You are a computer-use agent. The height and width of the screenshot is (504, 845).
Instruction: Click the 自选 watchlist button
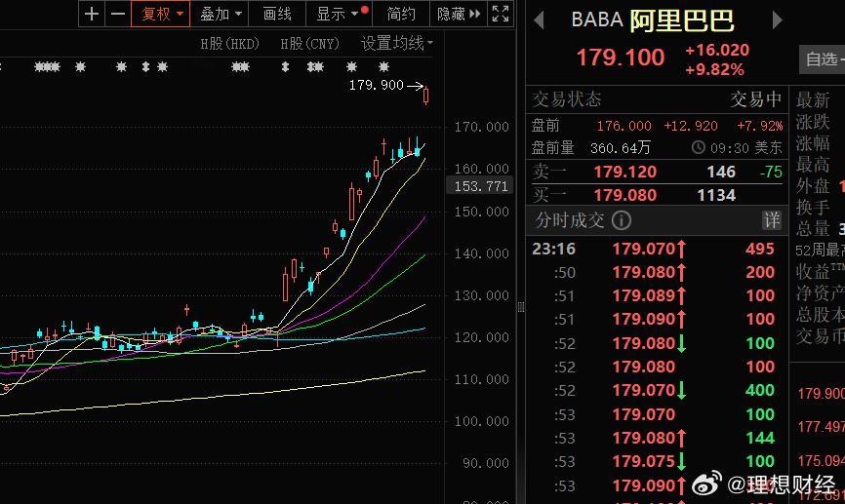pos(823,58)
